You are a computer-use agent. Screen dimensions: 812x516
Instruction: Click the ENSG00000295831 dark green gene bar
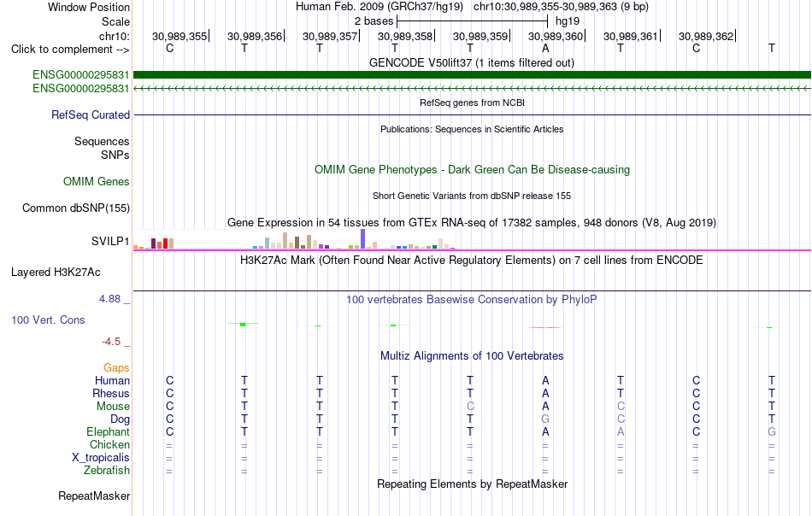[472, 75]
